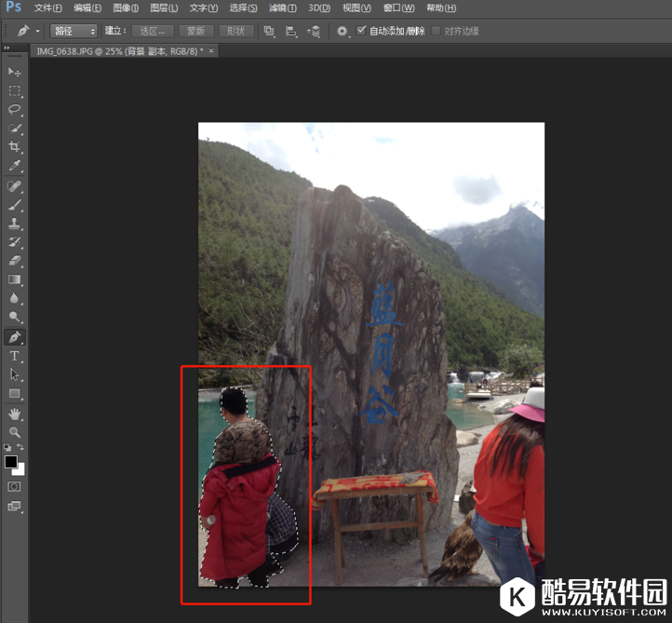
Task: Click the black foreground color swatch
Action: (11, 462)
